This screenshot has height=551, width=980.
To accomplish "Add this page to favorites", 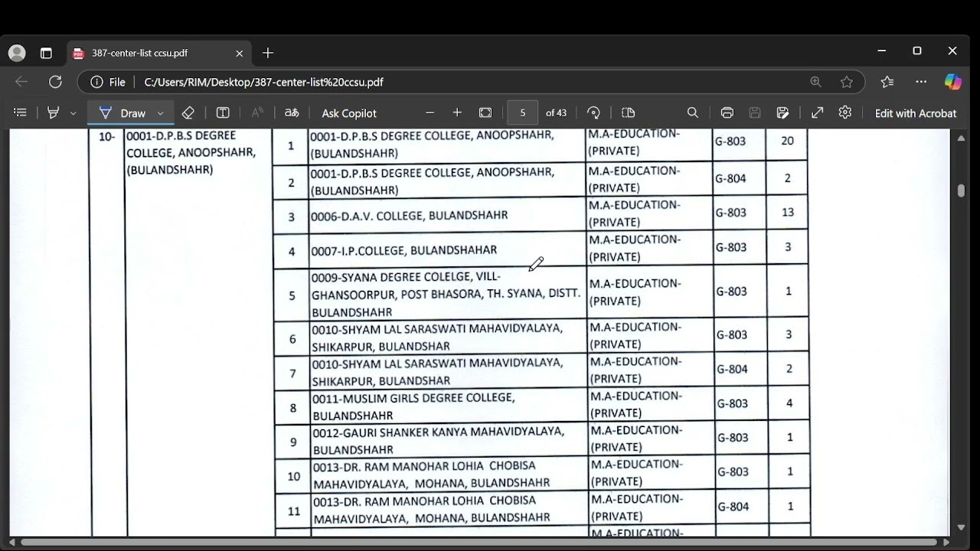I will pyautogui.click(x=846, y=82).
